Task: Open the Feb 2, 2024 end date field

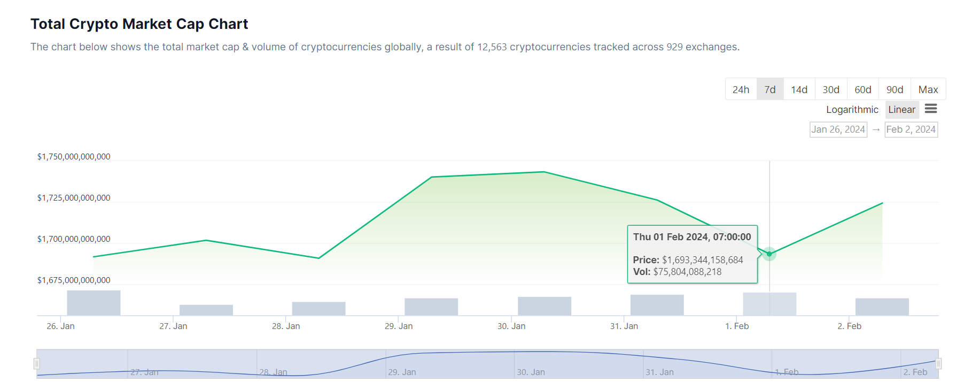Action: (911, 129)
